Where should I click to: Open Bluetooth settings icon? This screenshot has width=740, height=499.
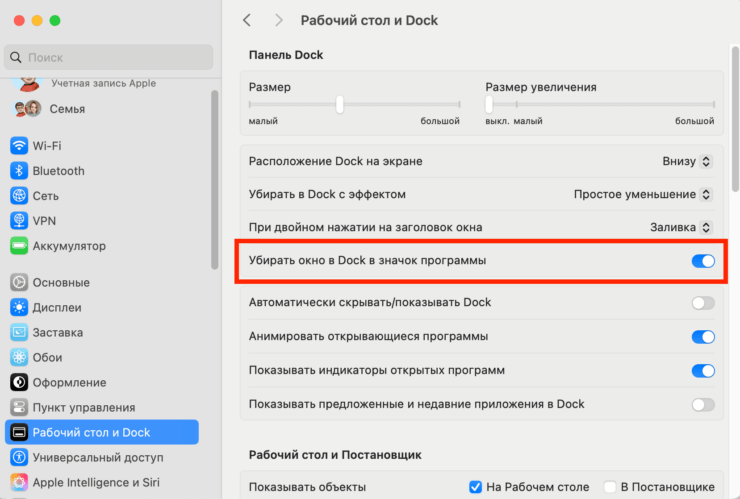click(x=19, y=170)
